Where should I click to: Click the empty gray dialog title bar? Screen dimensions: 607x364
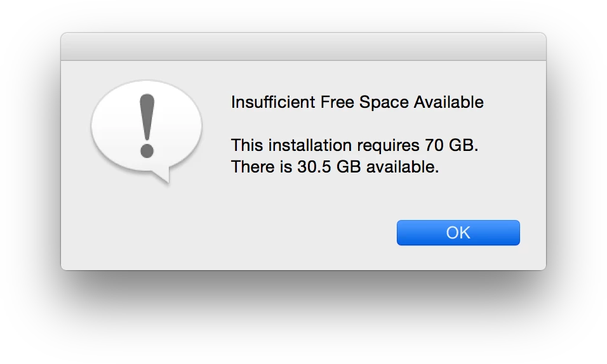coord(303,46)
